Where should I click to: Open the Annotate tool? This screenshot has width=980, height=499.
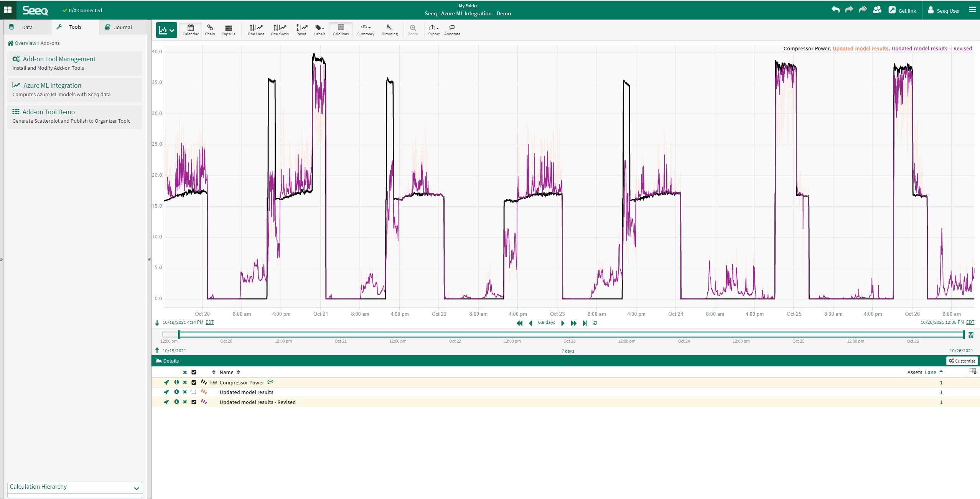452,30
